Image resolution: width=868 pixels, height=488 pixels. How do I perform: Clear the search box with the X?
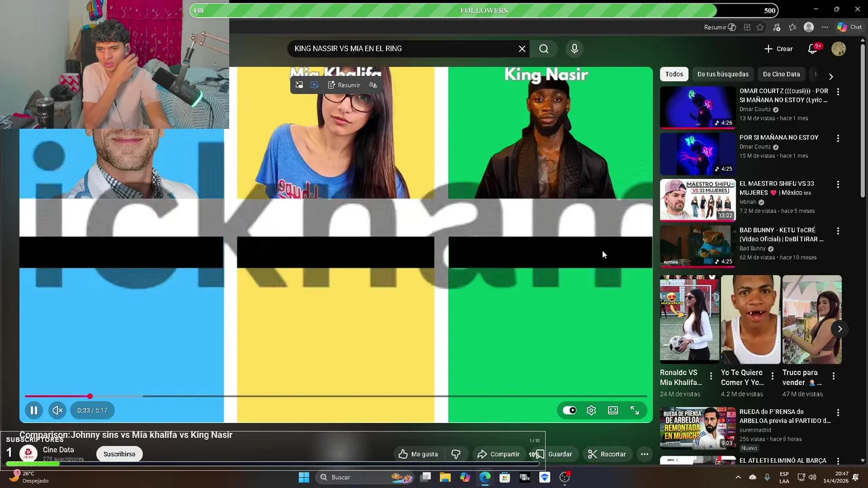(522, 49)
